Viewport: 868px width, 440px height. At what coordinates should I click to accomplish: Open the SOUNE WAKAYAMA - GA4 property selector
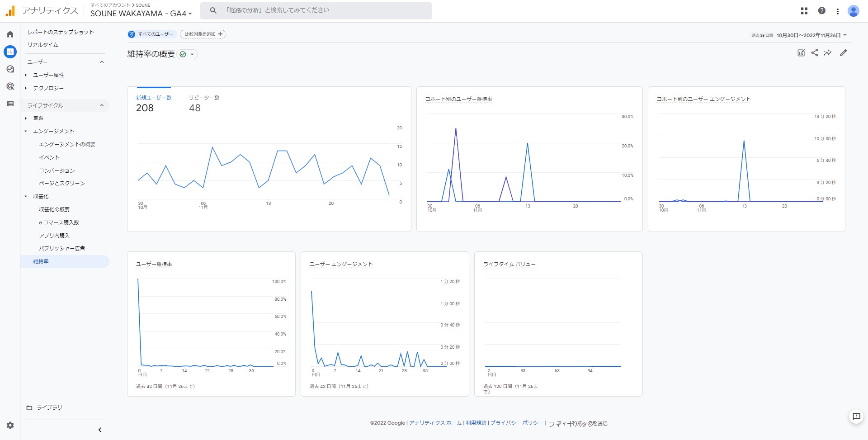point(141,14)
